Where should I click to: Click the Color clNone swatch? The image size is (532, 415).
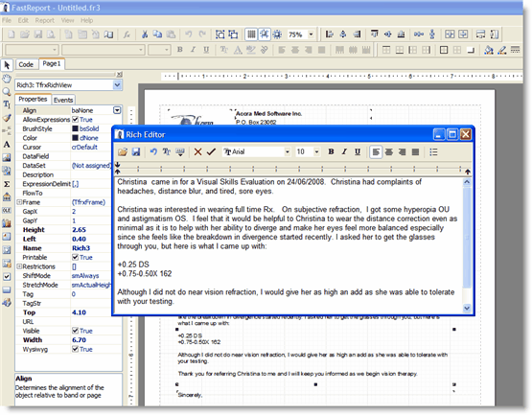coord(75,138)
